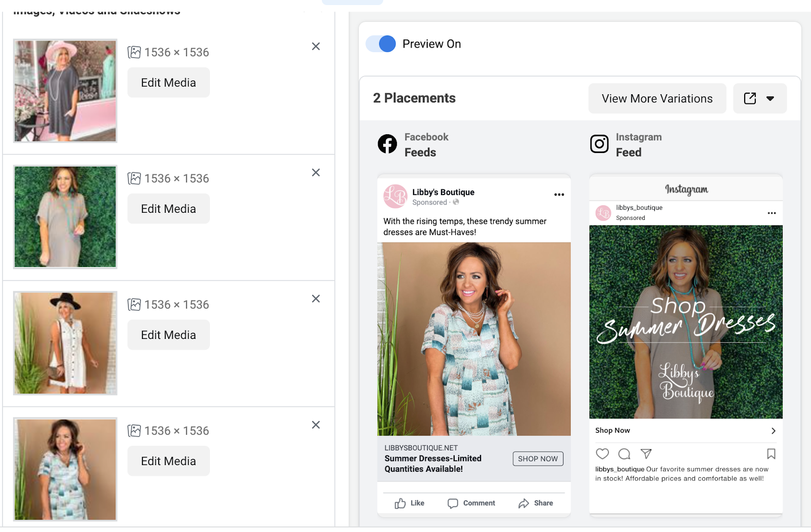
Task: Remove the blue patchwork dress image
Action: [316, 425]
